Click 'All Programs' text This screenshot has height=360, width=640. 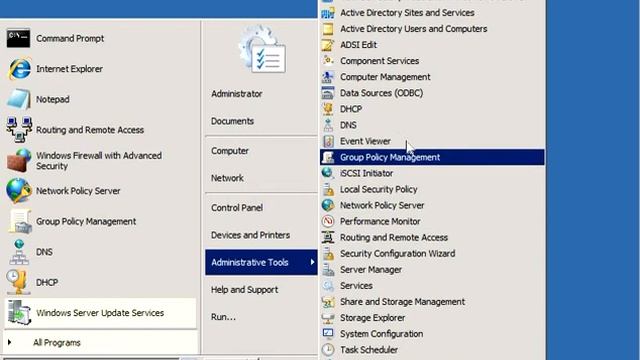click(57, 343)
